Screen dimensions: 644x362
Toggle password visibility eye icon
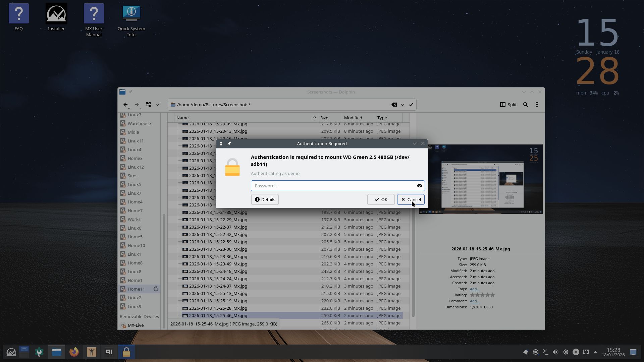click(419, 186)
